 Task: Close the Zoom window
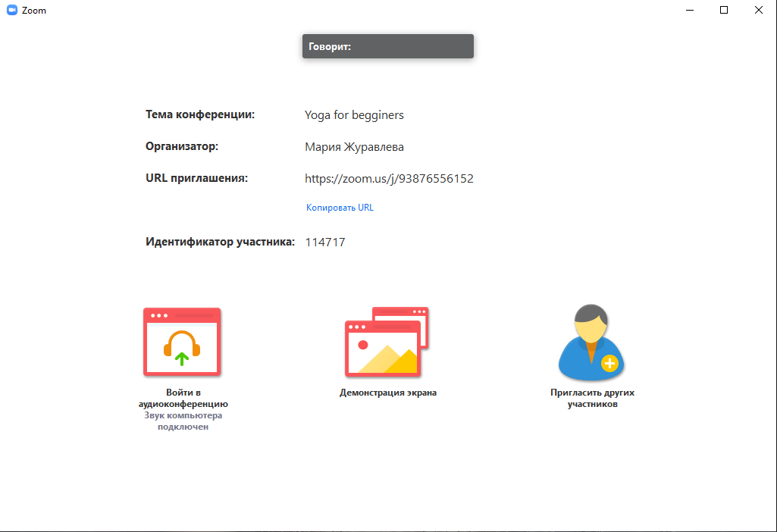tap(759, 10)
